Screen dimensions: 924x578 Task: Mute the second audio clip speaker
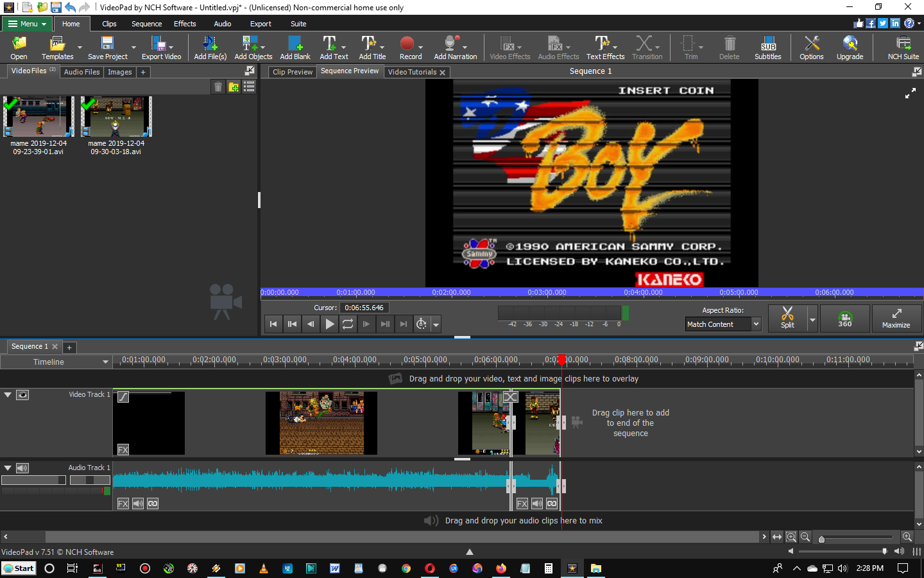[x=537, y=504]
